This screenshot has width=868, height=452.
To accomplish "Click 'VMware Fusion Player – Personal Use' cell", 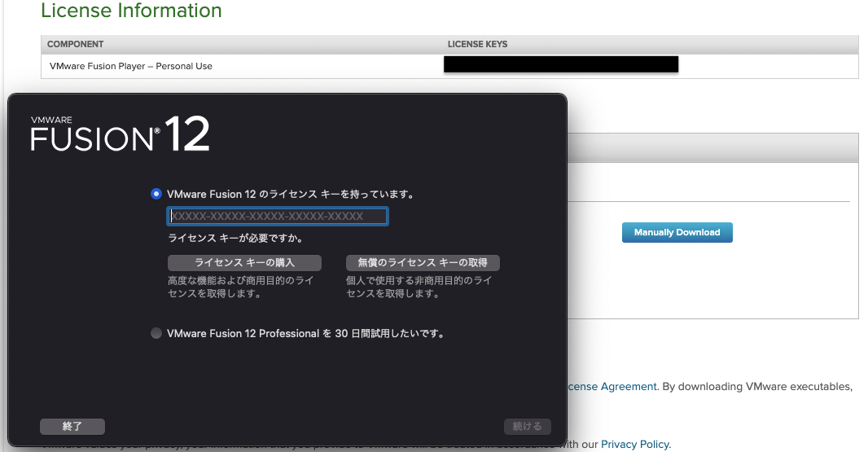I will coord(130,66).
